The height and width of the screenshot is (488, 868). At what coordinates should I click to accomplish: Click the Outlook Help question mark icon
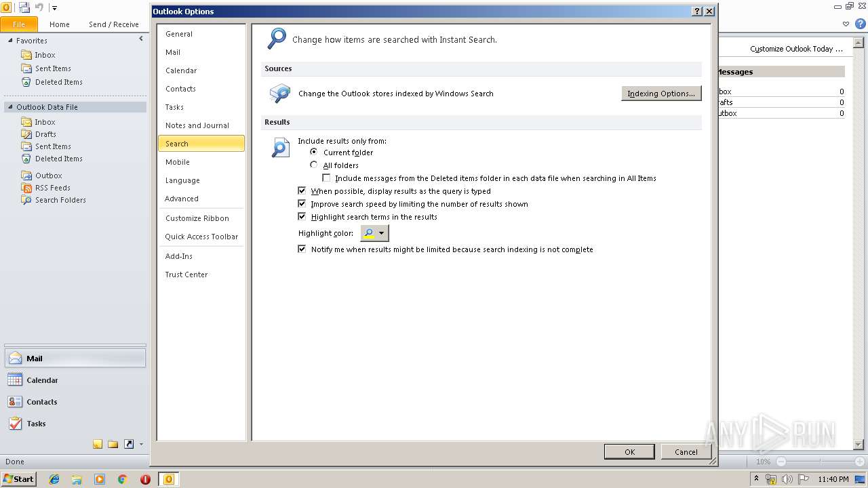coord(860,24)
